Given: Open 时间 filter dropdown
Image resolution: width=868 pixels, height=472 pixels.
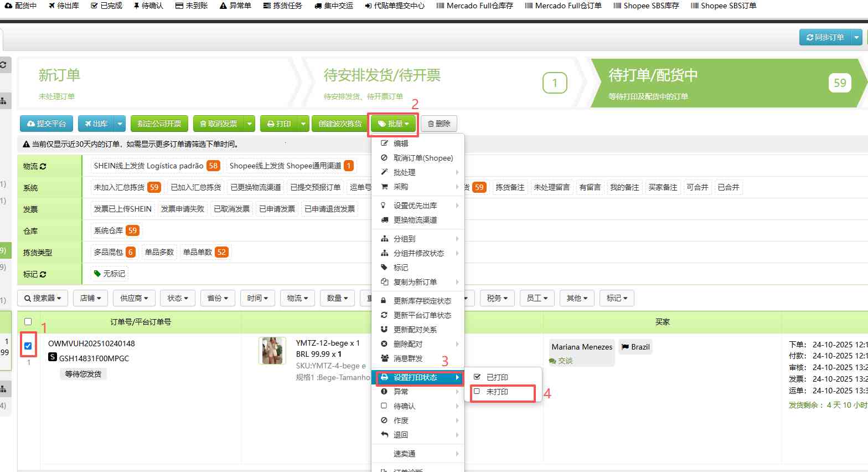Looking at the screenshot, I should (x=257, y=298).
